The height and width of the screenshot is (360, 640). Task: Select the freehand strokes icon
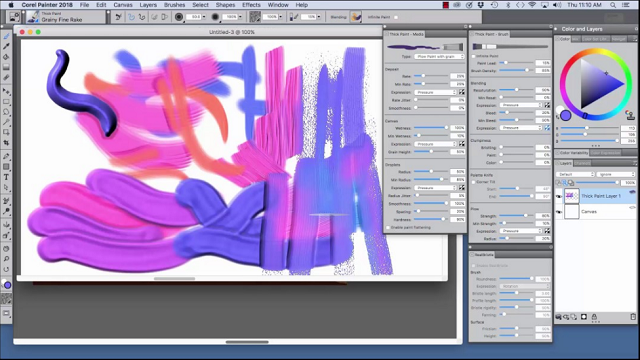point(131,17)
